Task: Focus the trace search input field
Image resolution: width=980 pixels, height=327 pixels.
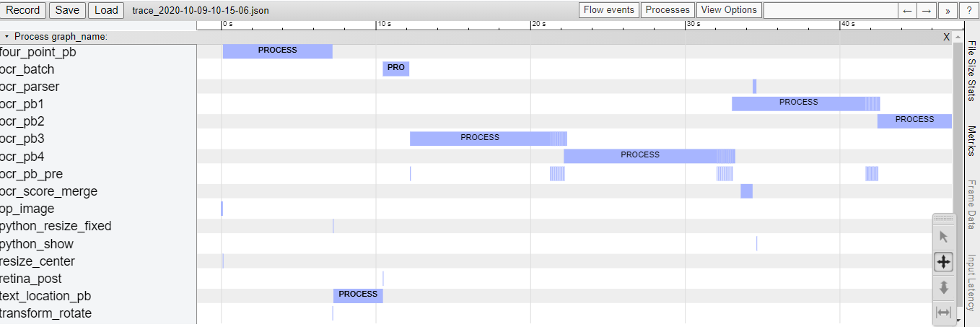Action: click(830, 10)
